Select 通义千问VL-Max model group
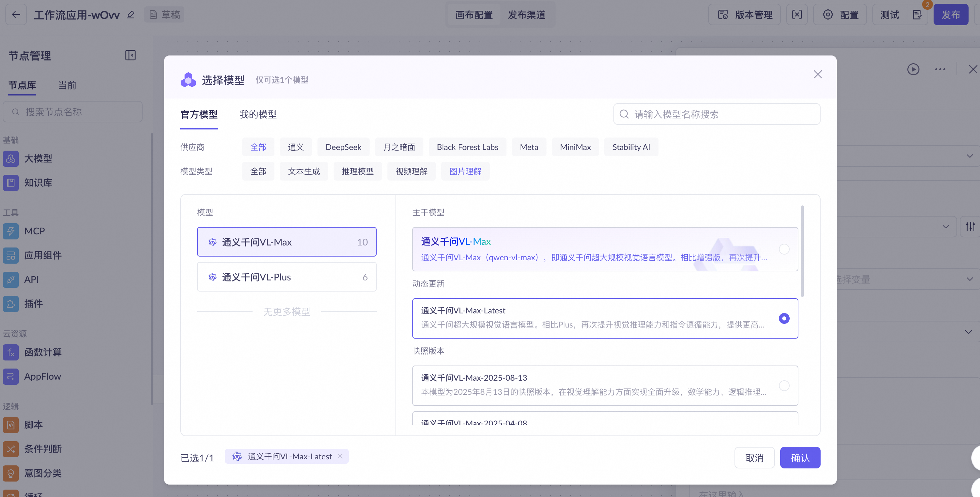 tap(287, 242)
